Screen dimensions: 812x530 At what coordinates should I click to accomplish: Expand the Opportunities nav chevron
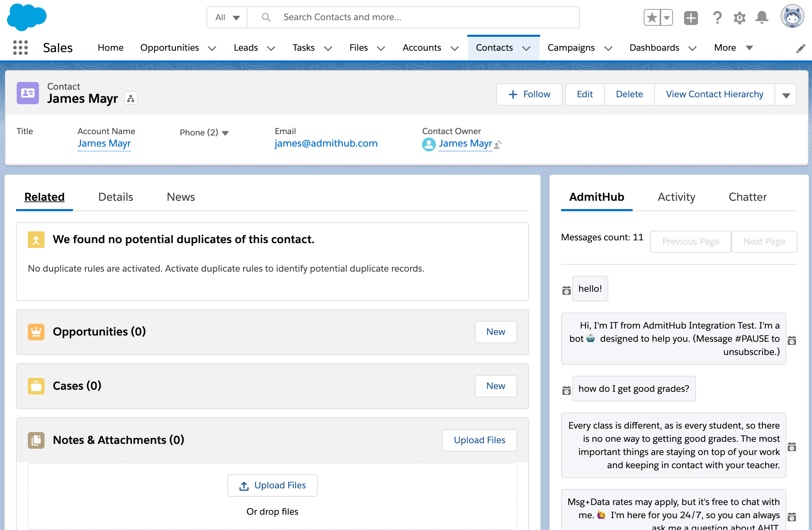pyautogui.click(x=212, y=48)
